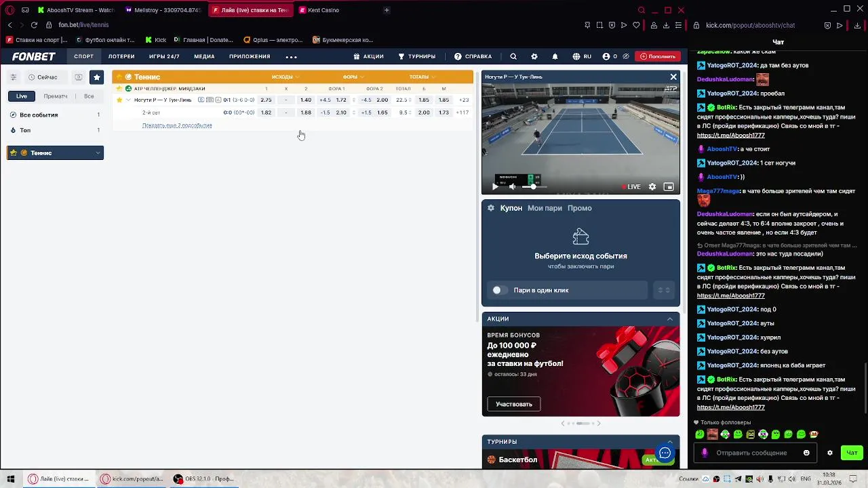Favorite the Ногути Р — У Тун-Линь match
868x488 pixels.
(x=119, y=100)
